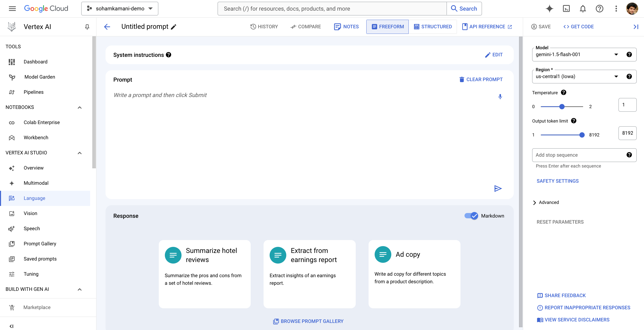Collapse the NOTEBOOKS section
Screen dimensions: 644x330
(80, 107)
